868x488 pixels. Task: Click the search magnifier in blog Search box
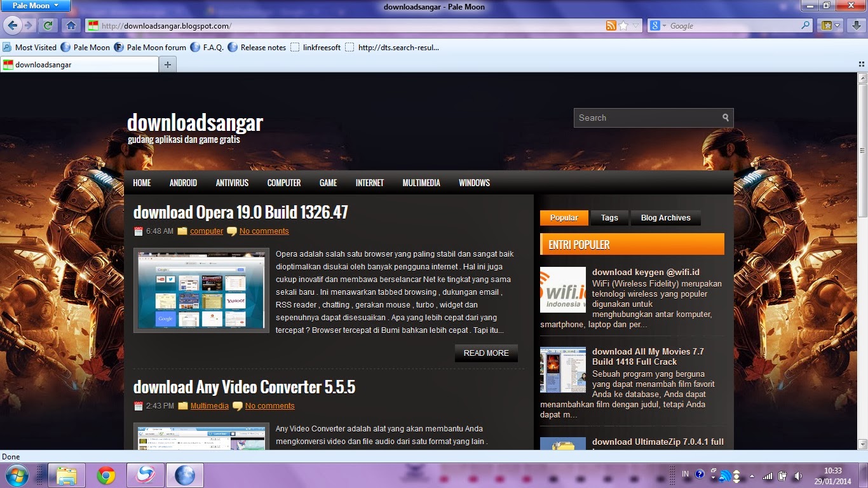click(x=726, y=118)
